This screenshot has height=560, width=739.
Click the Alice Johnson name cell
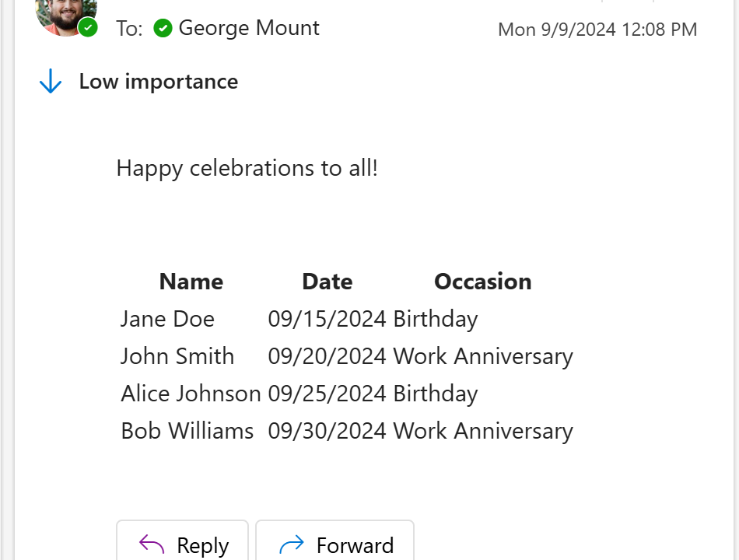pos(191,394)
